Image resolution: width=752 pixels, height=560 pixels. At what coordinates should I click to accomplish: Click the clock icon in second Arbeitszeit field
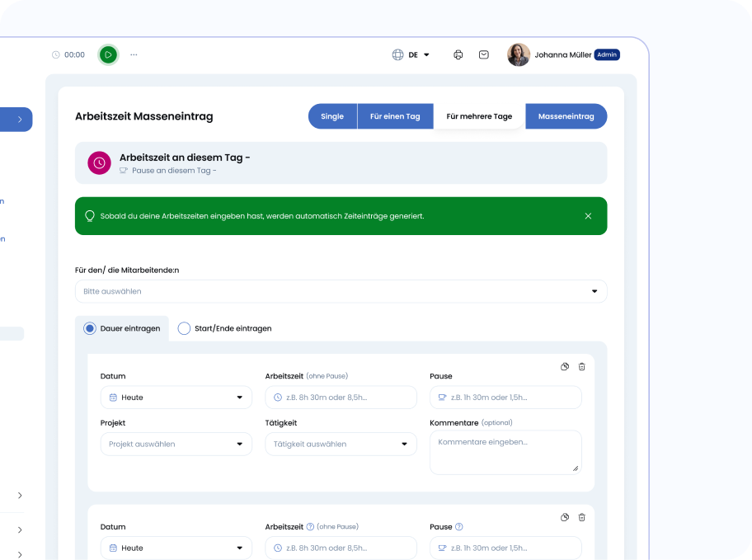(x=278, y=548)
